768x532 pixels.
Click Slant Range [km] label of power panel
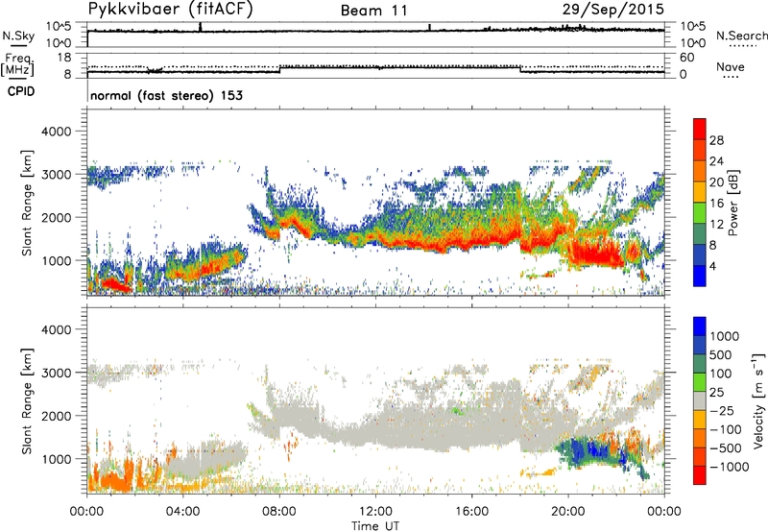(x=27, y=203)
